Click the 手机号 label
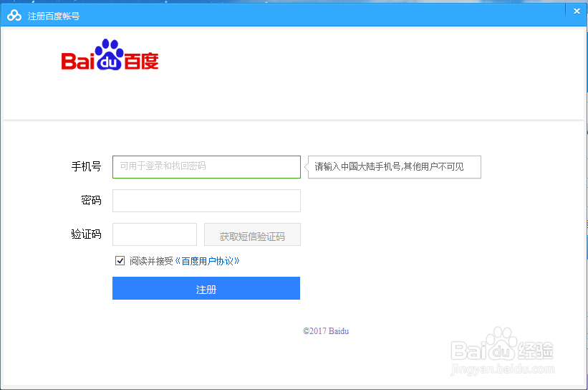This screenshot has height=390, width=588. coord(86,166)
